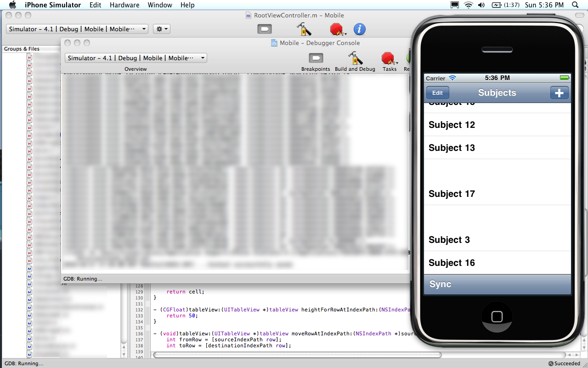Click the document icon beside RootViewController.m title

tap(249, 16)
